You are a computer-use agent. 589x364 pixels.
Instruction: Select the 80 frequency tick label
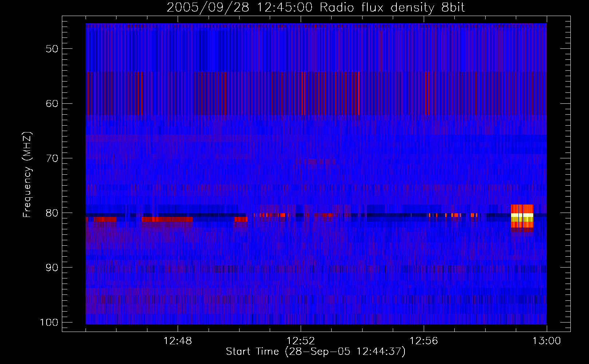click(52, 213)
